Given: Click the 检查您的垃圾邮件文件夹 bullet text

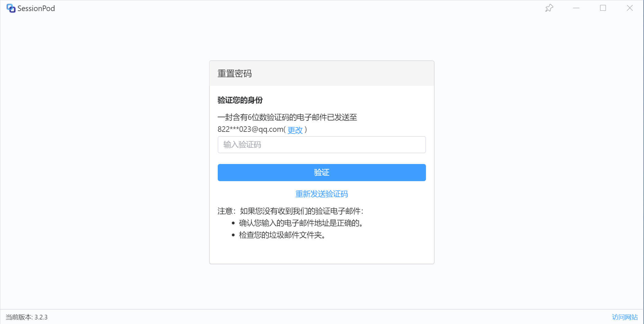Looking at the screenshot, I should click(282, 235).
